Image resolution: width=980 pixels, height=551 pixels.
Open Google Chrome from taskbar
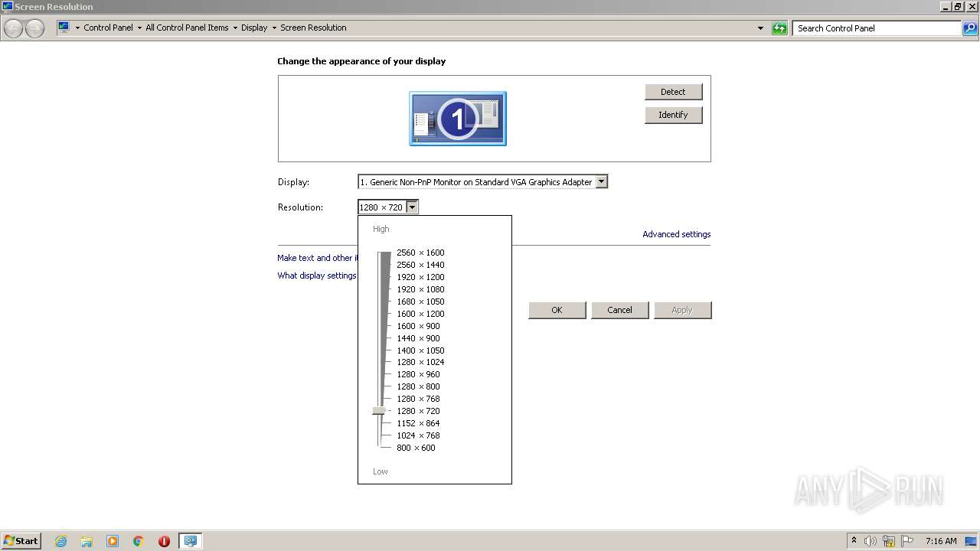139,541
